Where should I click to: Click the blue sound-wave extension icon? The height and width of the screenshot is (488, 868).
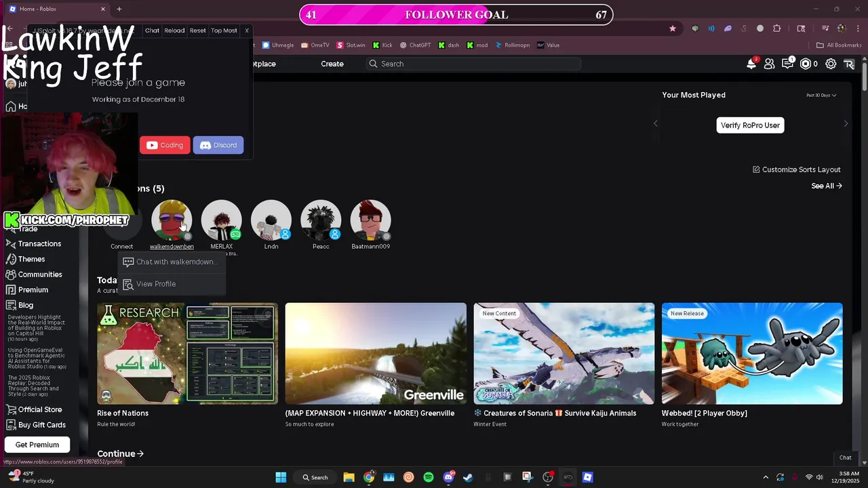[711, 28]
